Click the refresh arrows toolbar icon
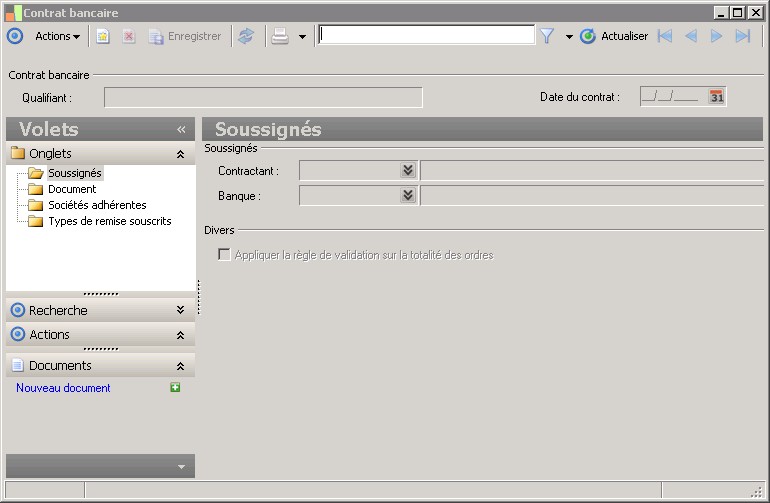The image size is (770, 503). click(x=246, y=36)
